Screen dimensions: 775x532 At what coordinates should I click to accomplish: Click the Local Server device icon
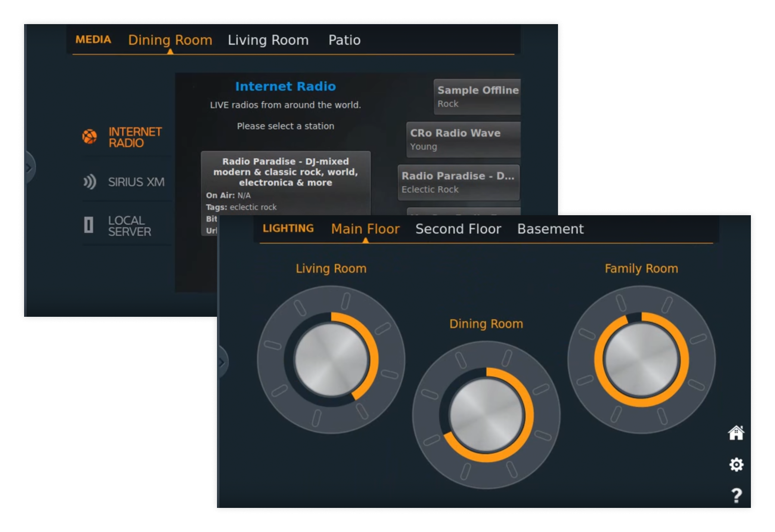coord(89,225)
